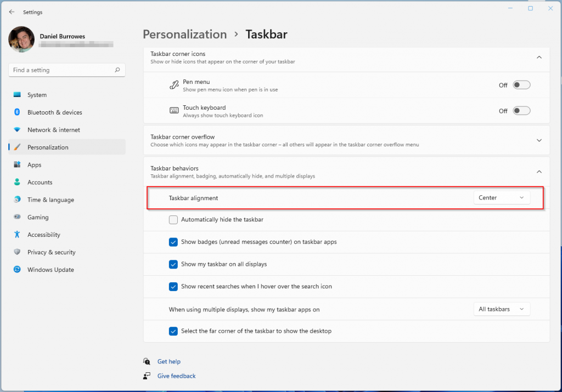Go to Accessibility settings
Screen dimensions: 562x392
67,235
